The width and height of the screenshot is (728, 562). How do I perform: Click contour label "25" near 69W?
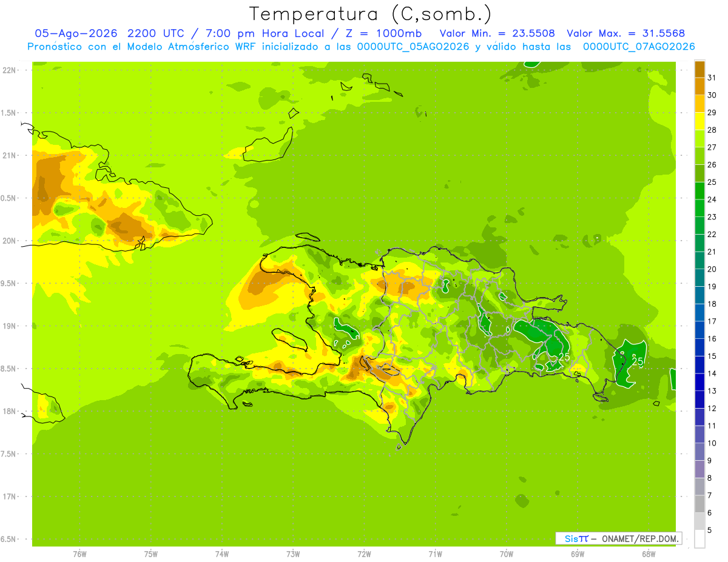point(564,357)
